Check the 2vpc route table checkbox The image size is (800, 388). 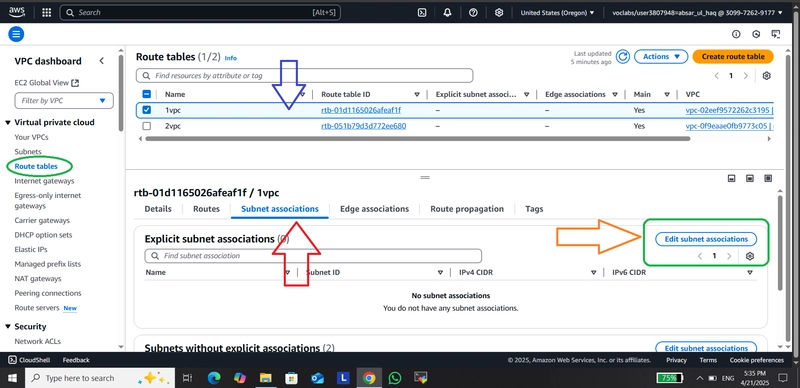coord(146,126)
